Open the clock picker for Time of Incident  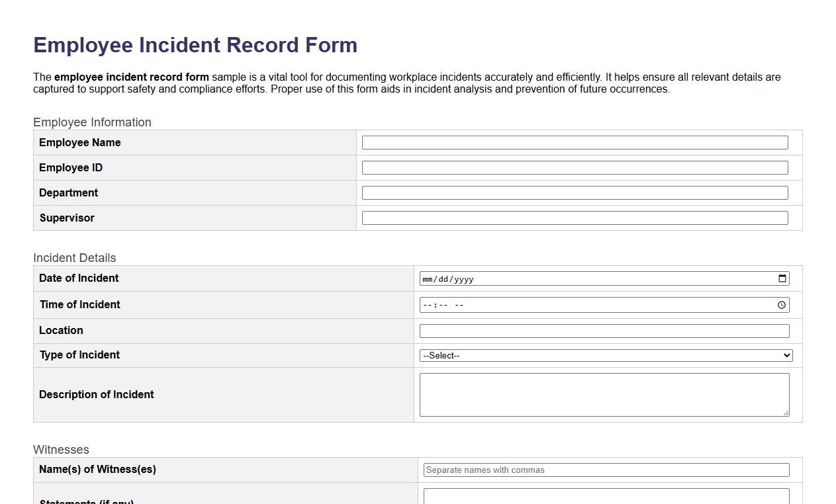pos(782,305)
